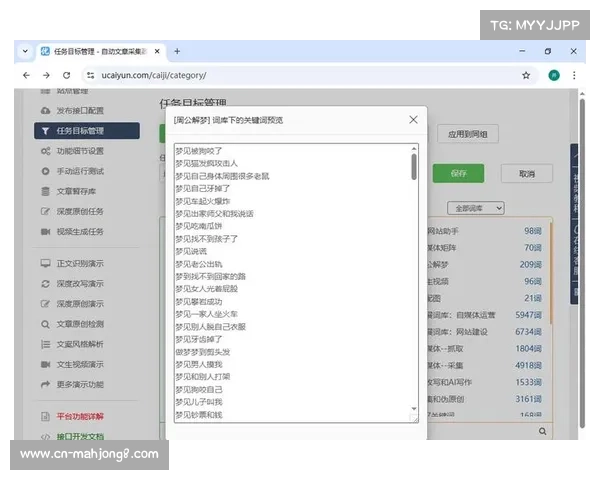Click the 功能细节设置 gears icon
The image size is (600, 480).
click(46, 151)
